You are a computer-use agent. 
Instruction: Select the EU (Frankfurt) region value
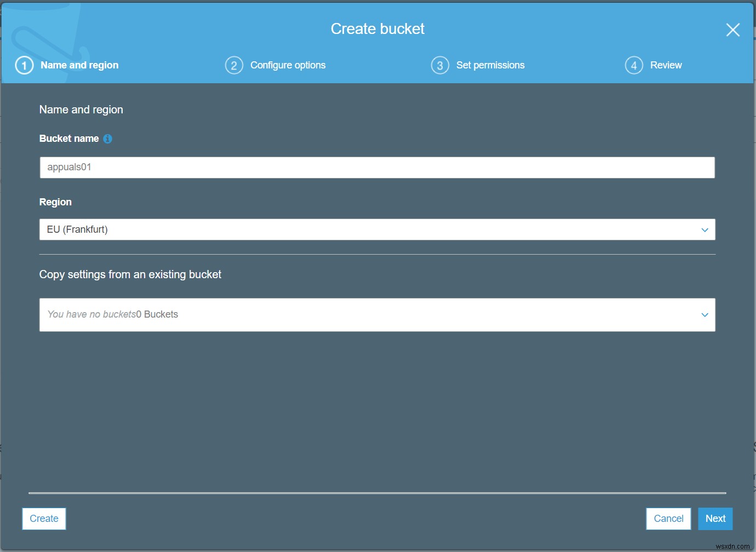[77, 229]
